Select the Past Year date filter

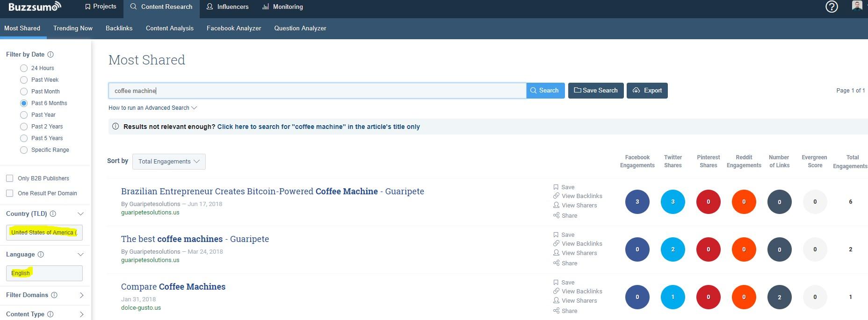point(24,115)
